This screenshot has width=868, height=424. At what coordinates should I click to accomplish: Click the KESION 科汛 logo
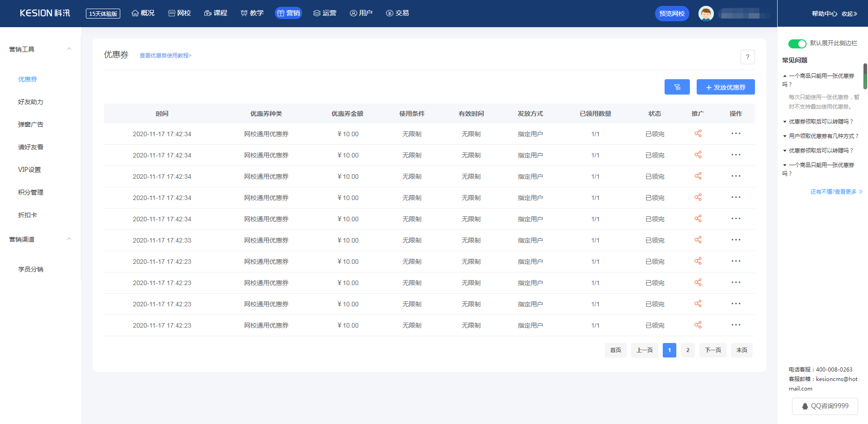coord(45,13)
